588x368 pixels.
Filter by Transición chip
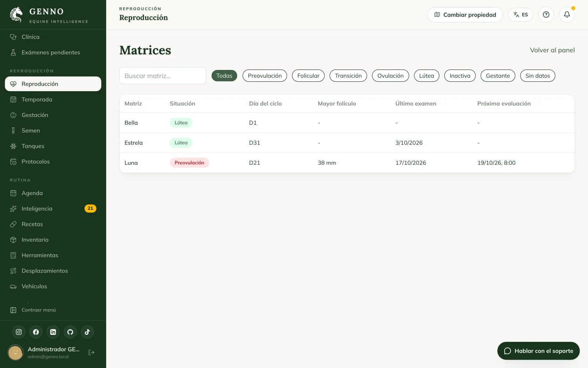[x=348, y=76]
